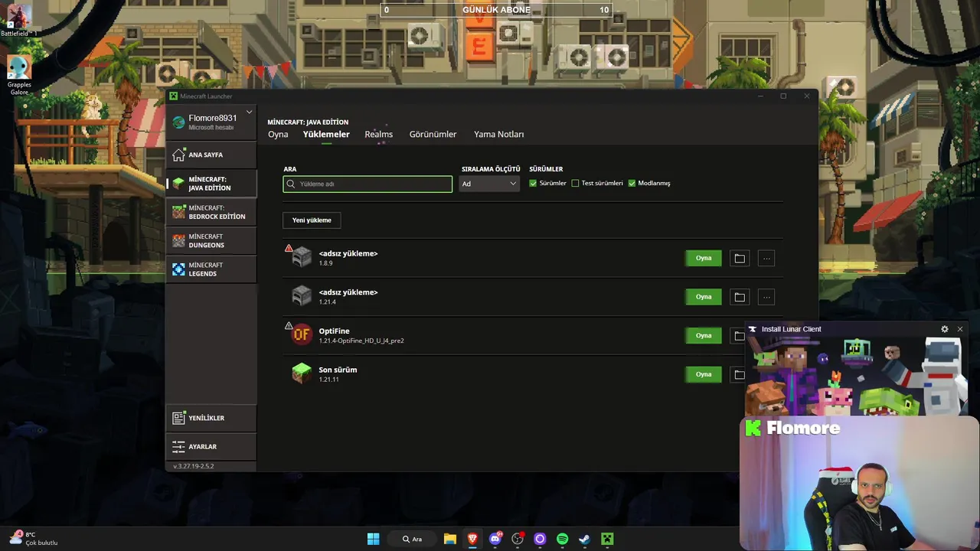Click Oyna for the Son sürüm installation
This screenshot has height=551, width=980.
(704, 374)
